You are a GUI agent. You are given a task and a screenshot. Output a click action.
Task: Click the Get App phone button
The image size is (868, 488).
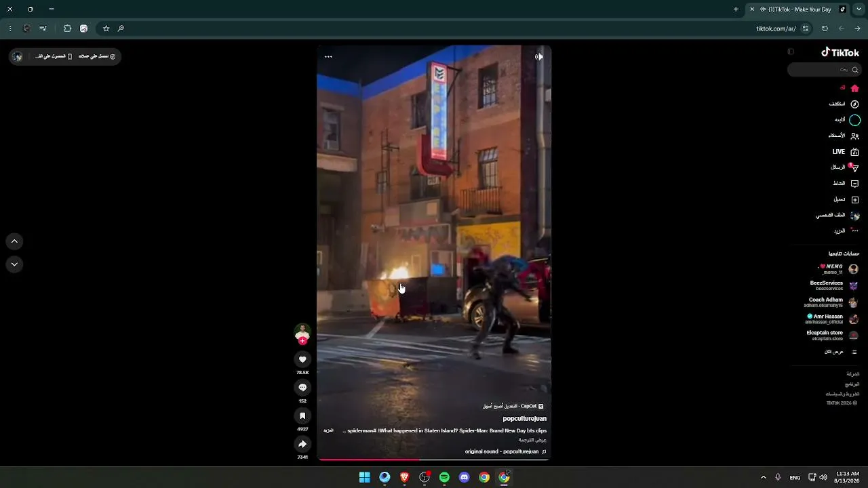click(54, 57)
